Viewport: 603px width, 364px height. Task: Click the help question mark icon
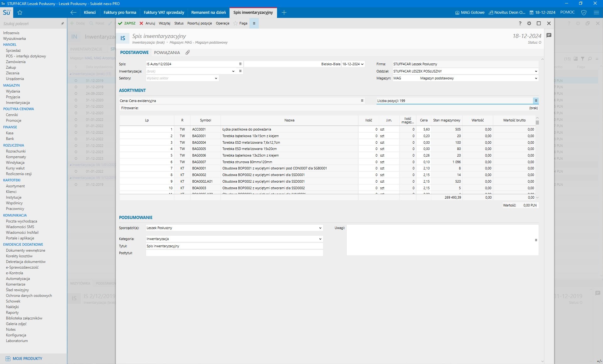pyautogui.click(x=520, y=23)
